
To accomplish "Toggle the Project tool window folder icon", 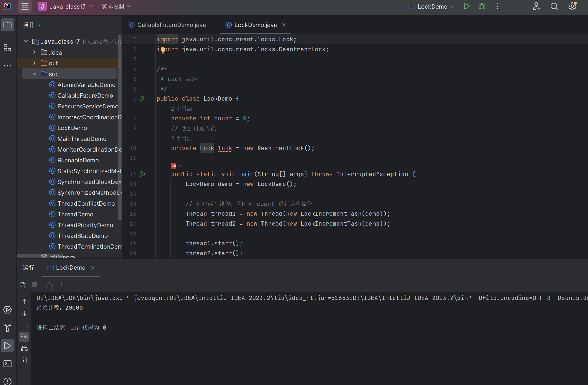I will tap(7, 25).
